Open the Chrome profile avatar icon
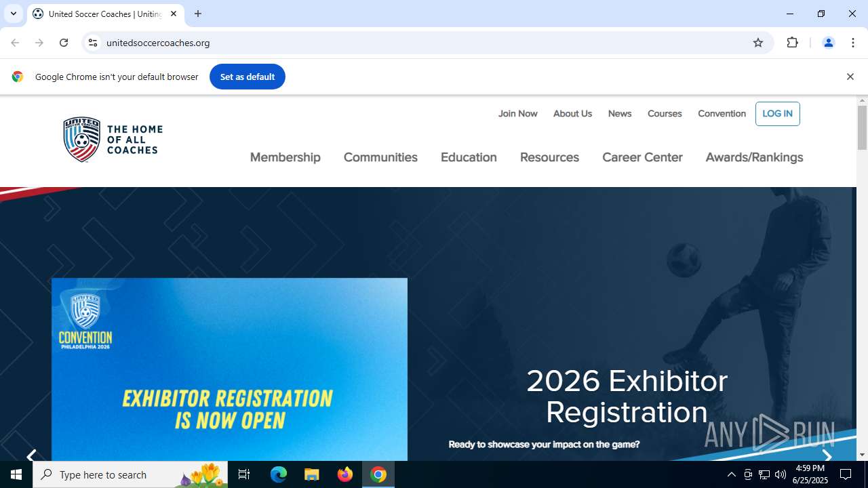Screen dimensions: 868x488 click(x=828, y=43)
